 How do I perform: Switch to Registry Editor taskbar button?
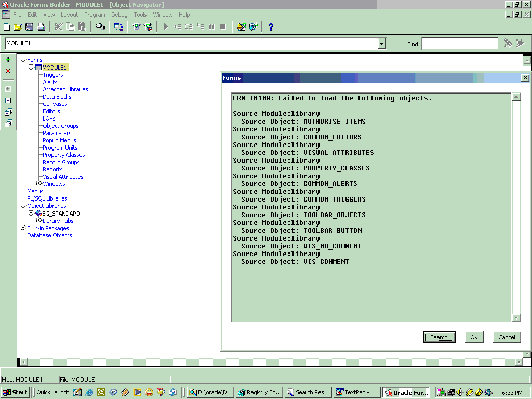pyautogui.click(x=260, y=393)
